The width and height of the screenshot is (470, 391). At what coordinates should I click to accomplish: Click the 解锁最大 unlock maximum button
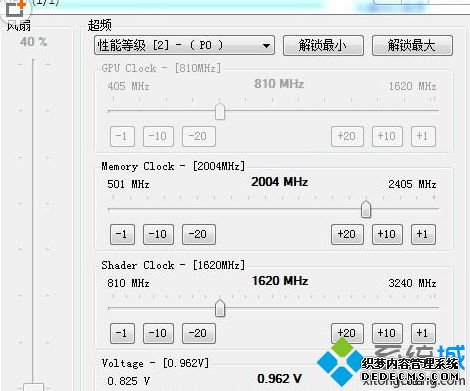[x=412, y=45]
